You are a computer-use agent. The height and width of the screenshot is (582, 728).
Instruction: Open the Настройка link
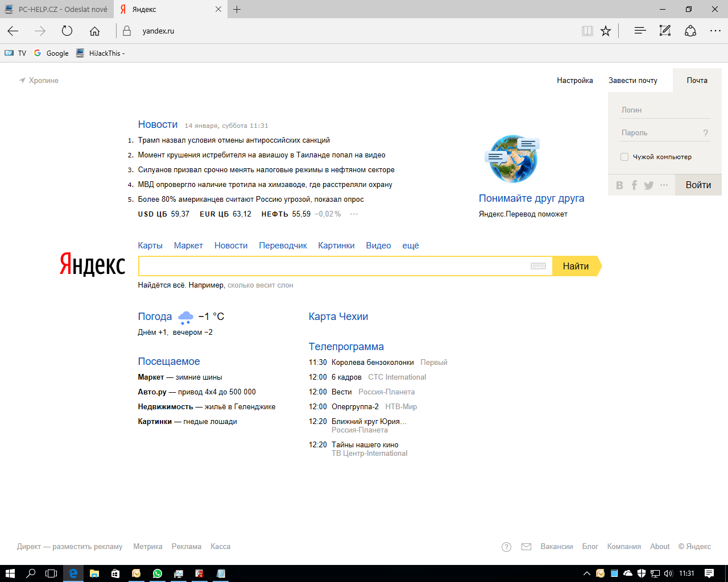pos(575,81)
